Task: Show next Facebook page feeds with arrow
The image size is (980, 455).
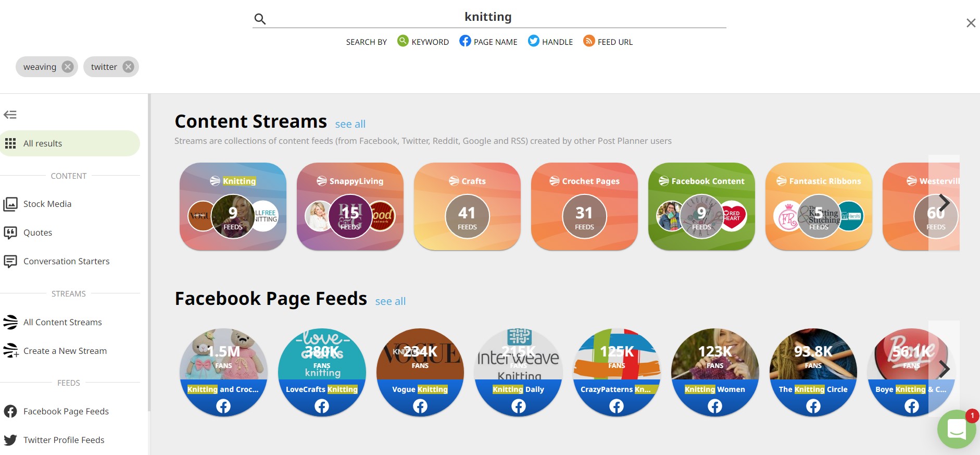Action: click(x=944, y=369)
